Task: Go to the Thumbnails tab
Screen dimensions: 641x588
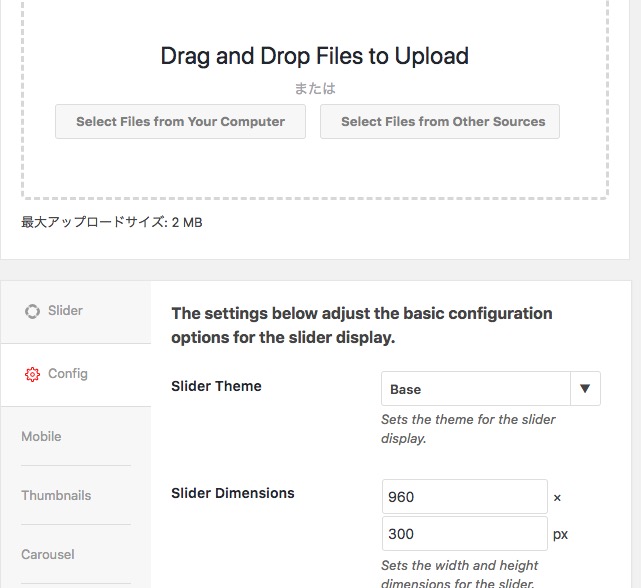Action: click(x=56, y=496)
